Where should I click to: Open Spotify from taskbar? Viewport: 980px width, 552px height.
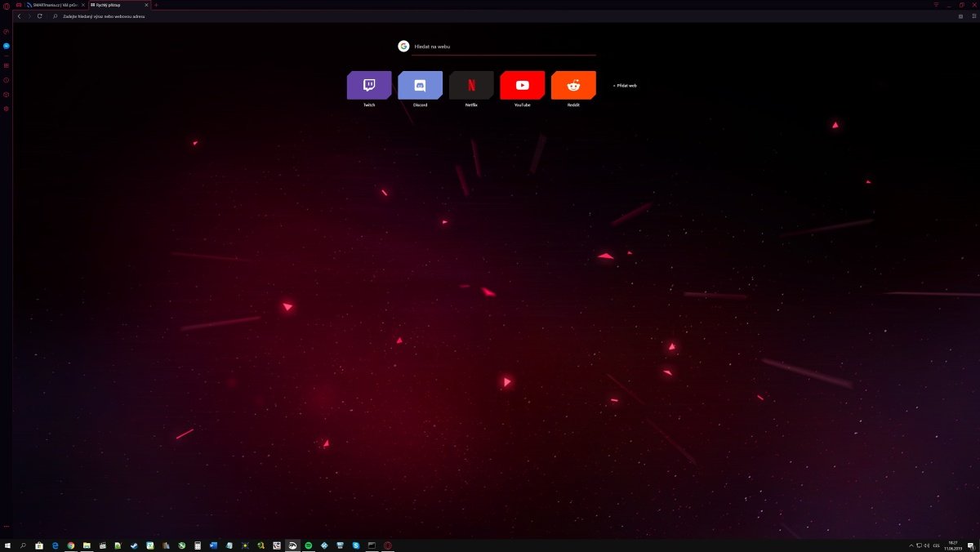(x=308, y=545)
